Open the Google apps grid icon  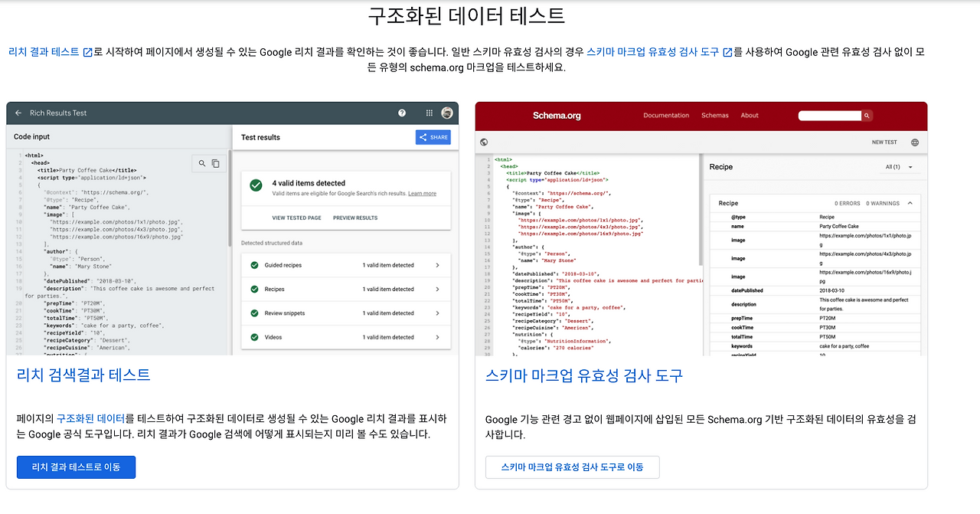[429, 113]
